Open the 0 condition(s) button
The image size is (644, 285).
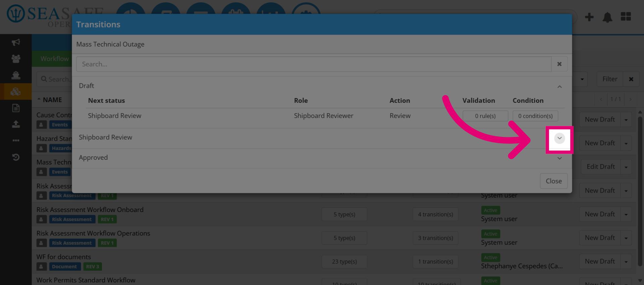(535, 116)
